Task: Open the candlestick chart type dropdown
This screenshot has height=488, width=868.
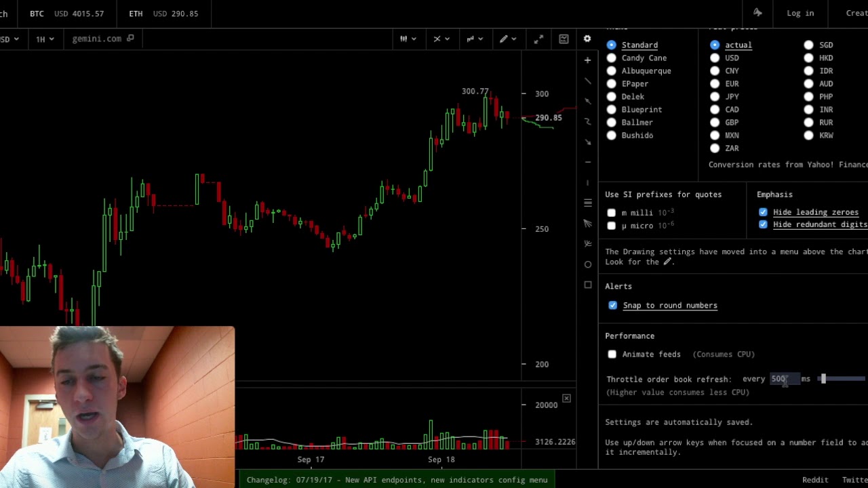Action: point(407,39)
